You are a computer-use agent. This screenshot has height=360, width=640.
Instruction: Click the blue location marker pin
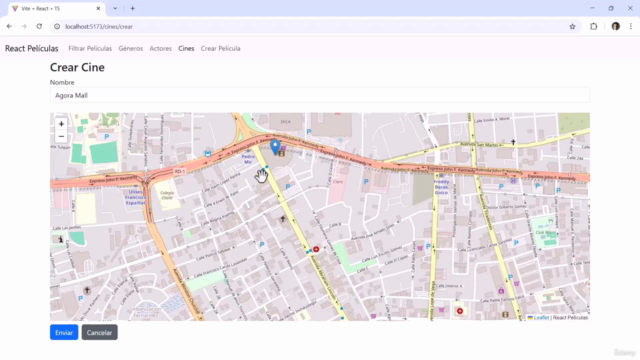click(x=275, y=147)
